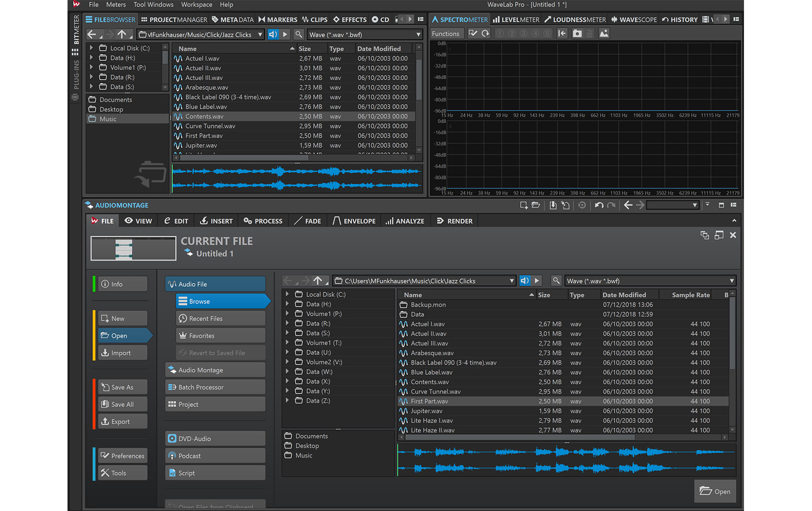Click the Tools button with wrench icon
This screenshot has height=511, width=812.
(x=123, y=473)
